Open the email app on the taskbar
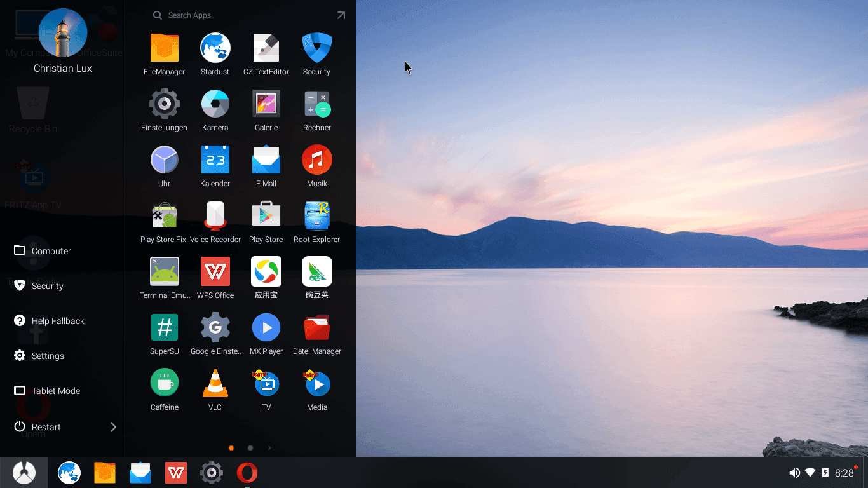868x488 pixels. [x=140, y=473]
